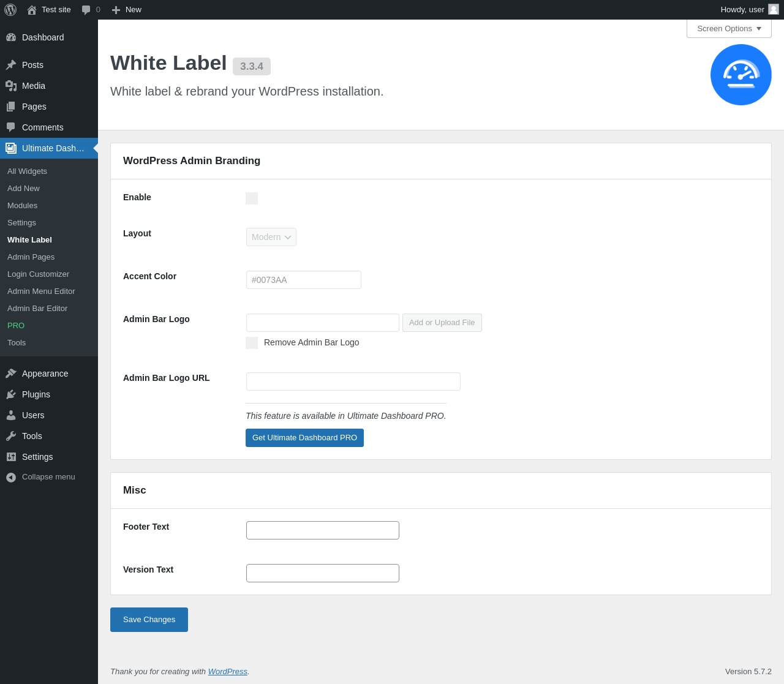
Task: Click the Dashboard gauge icon in sidebar
Action: point(11,37)
